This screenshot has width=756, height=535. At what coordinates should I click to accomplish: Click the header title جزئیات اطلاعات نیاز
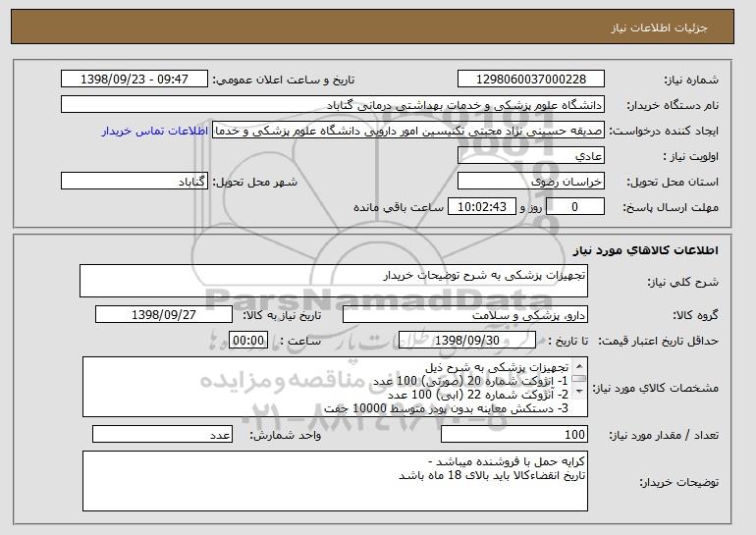[659, 27]
